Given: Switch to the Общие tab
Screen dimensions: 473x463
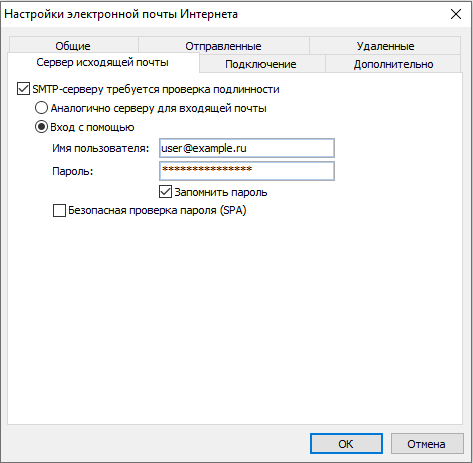Looking at the screenshot, I should click(x=73, y=46).
